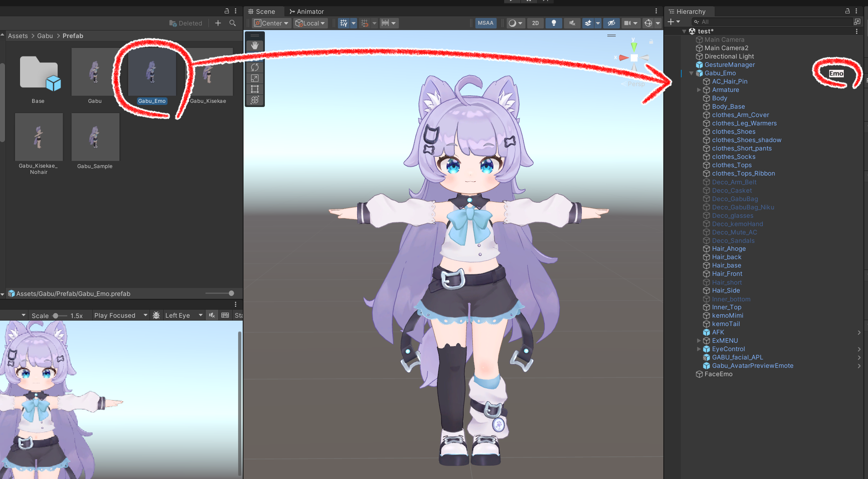The height and width of the screenshot is (479, 868).
Task: Click the Project panel search icon
Action: [233, 23]
